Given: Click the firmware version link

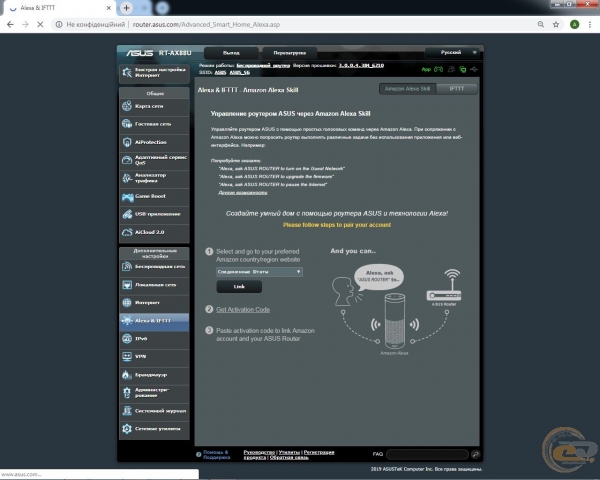Looking at the screenshot, I should click(361, 65).
